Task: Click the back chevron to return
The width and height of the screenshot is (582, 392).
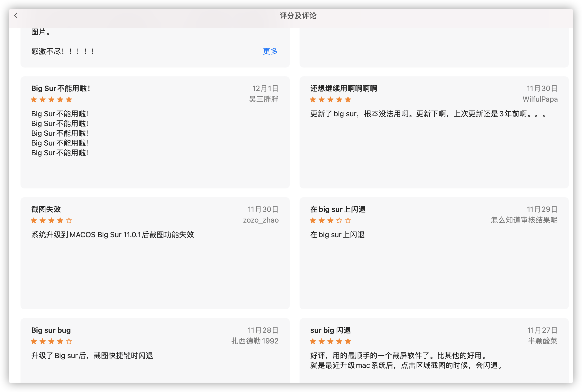Action: click(16, 16)
